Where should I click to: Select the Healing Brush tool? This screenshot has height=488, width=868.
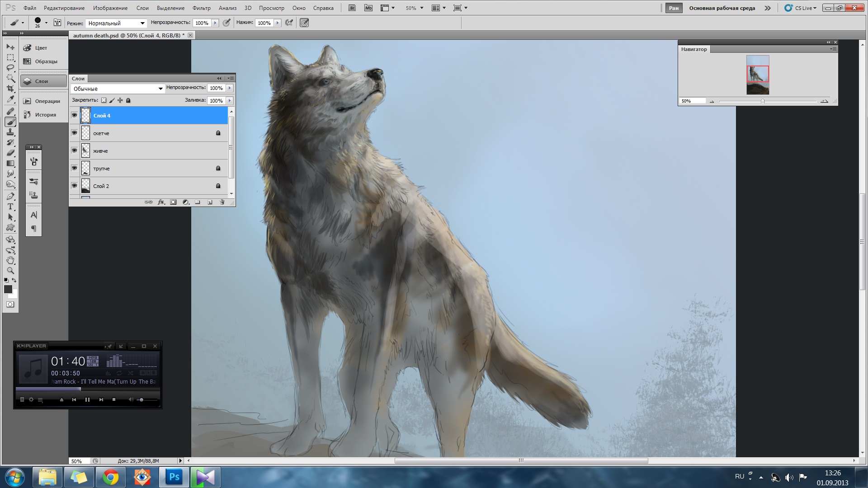[10, 111]
